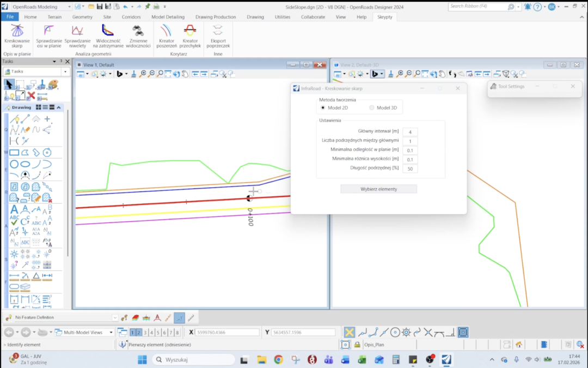
Task: Click the File backstage button
Action: (x=9, y=17)
